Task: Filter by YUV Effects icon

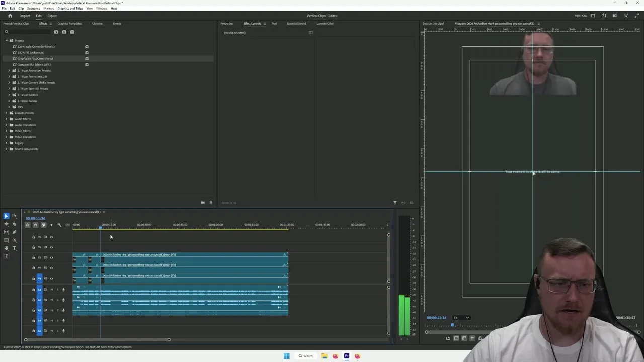Action: coord(72,32)
